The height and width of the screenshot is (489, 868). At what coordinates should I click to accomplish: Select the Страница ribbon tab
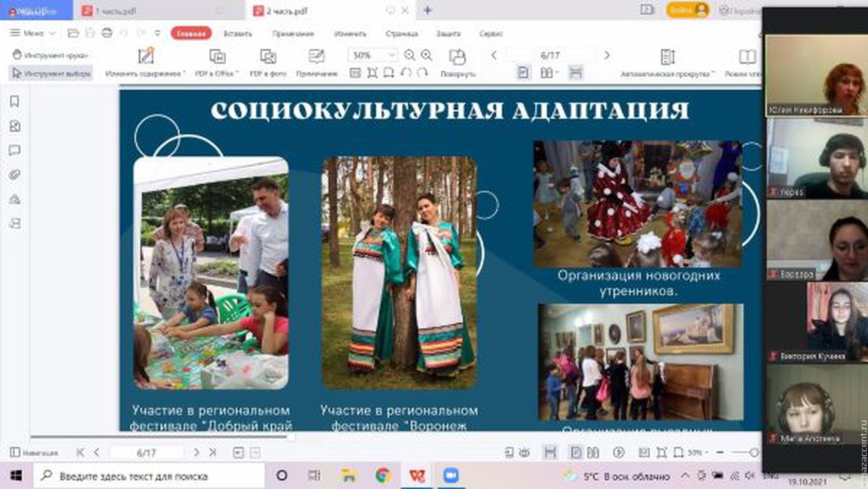(x=401, y=33)
